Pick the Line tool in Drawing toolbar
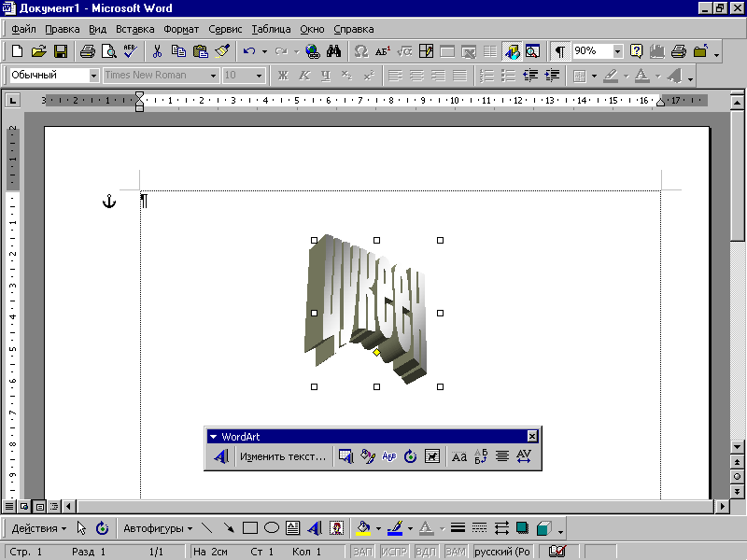 (206, 528)
